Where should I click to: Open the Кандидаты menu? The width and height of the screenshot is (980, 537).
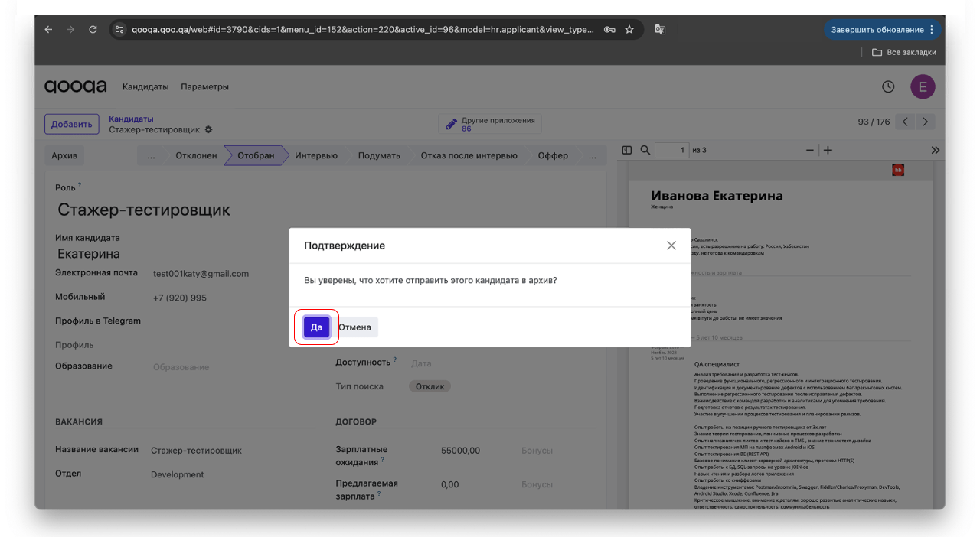click(x=145, y=87)
